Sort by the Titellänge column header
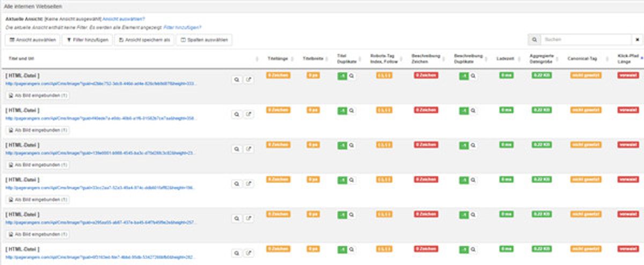Screen dimensions: 644x265 pos(278,58)
